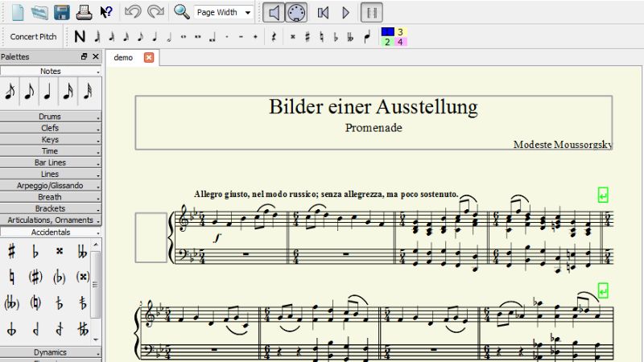The image size is (644, 362).
Task: Close the Palettes panel
Action: pyautogui.click(x=96, y=56)
